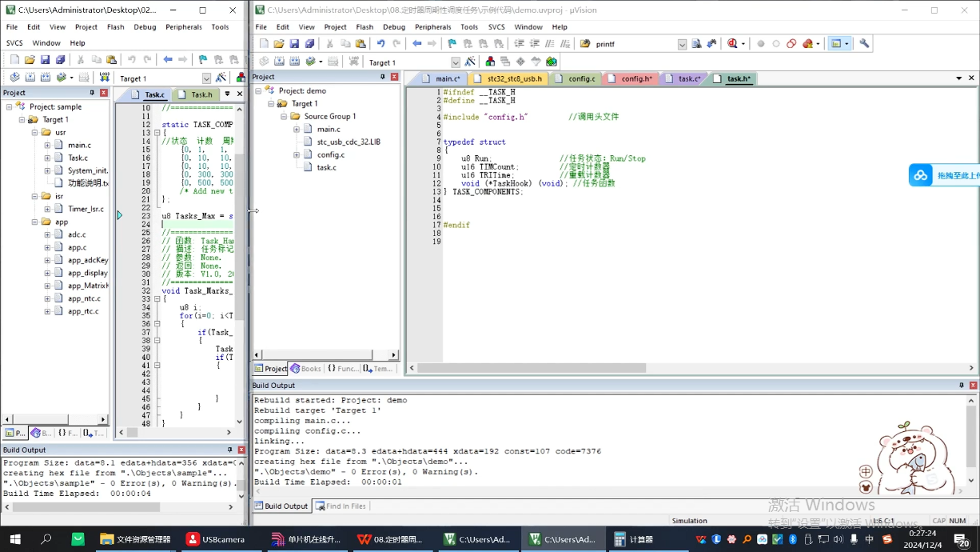Click Pack Installer icon in demo build toolbar
Image resolution: width=980 pixels, height=552 pixels.
552,62
